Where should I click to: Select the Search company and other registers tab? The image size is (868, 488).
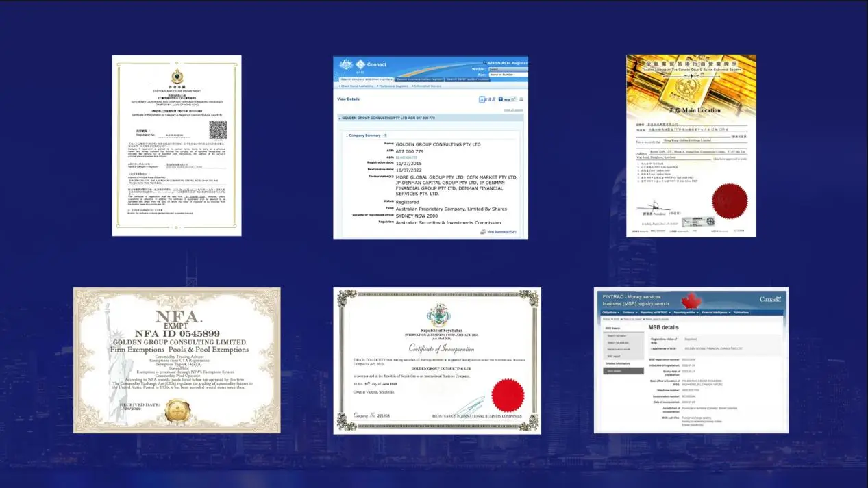367,79
